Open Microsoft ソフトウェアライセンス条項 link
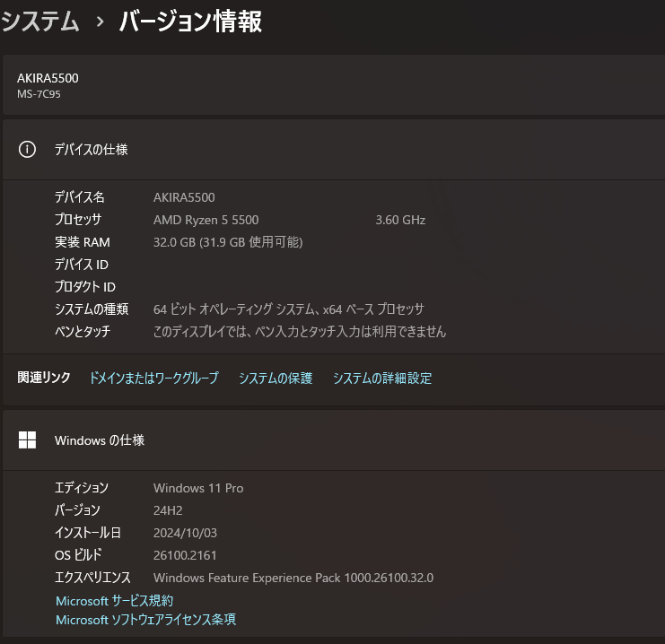The width and height of the screenshot is (665, 644). click(x=146, y=620)
